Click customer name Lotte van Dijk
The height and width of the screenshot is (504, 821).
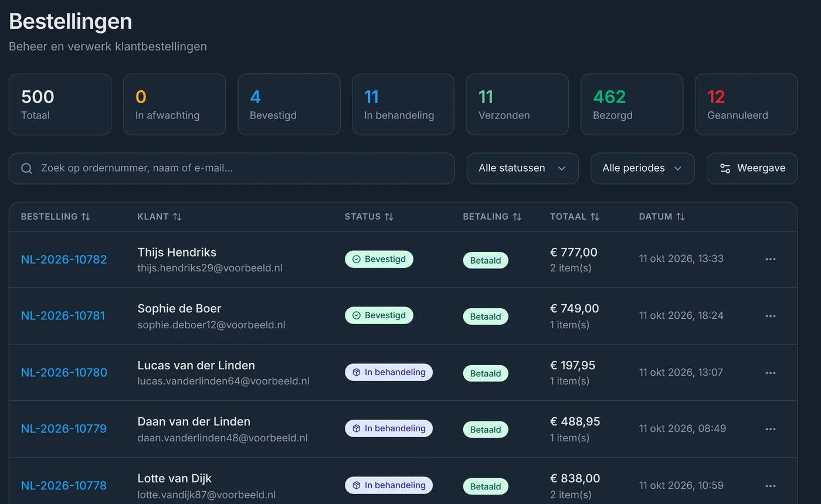(175, 478)
